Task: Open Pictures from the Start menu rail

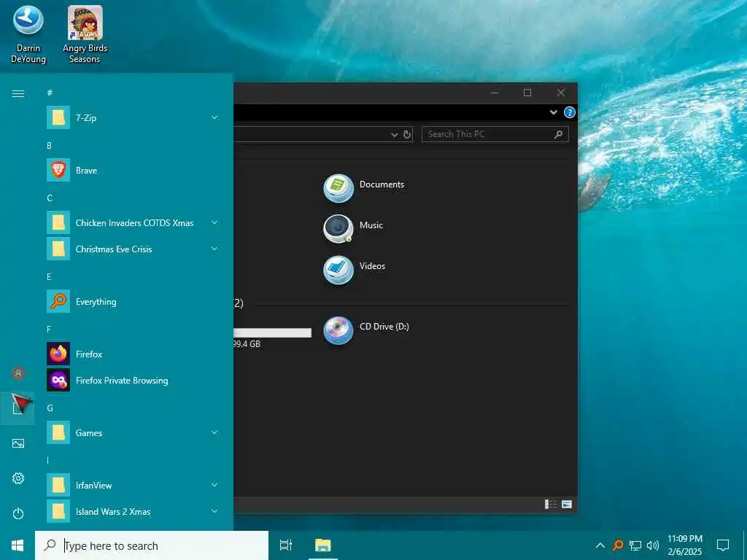Action: 18,444
